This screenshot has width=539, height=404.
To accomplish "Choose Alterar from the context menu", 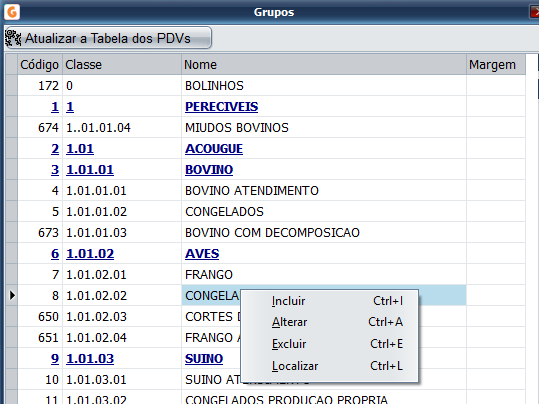I will point(329,322).
